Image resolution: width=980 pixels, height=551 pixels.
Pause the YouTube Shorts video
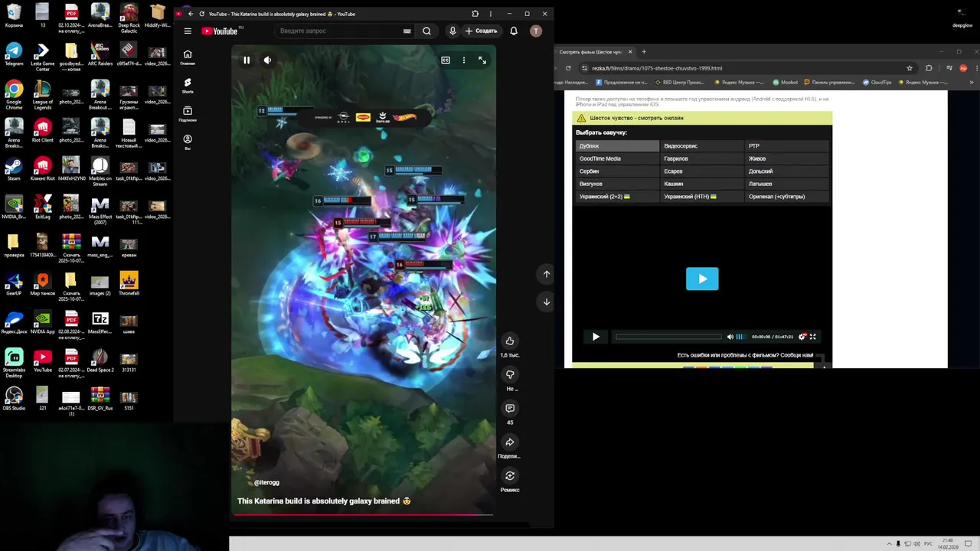[247, 60]
